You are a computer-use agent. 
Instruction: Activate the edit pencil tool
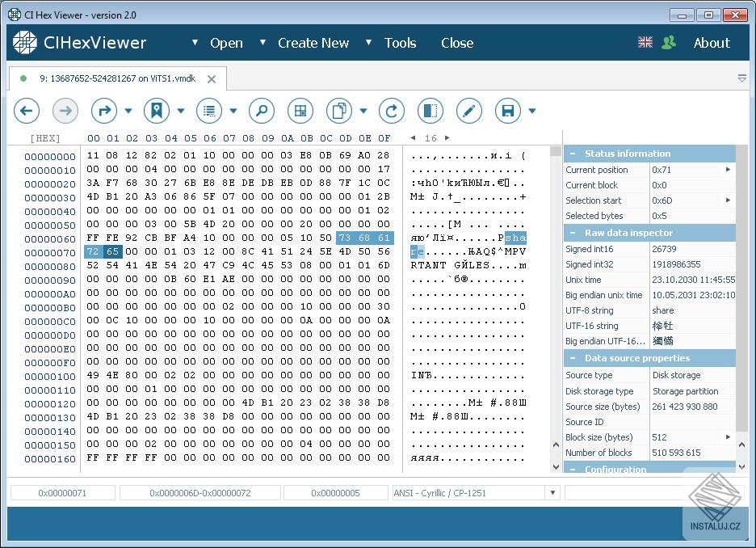click(468, 111)
